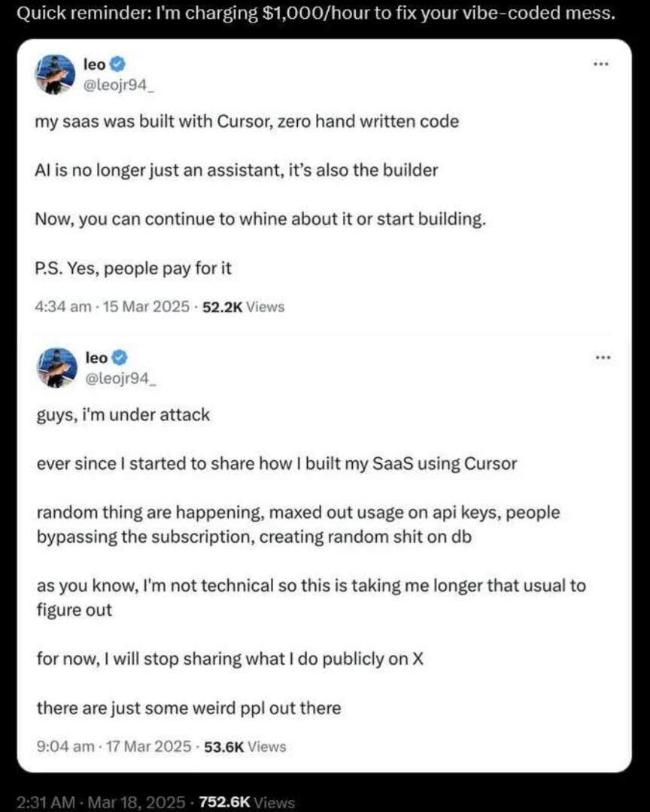Open the 4:34 am · 15 Mar 2025 timestamp
Image resolution: width=650 pixels, height=812 pixels.
(112, 307)
